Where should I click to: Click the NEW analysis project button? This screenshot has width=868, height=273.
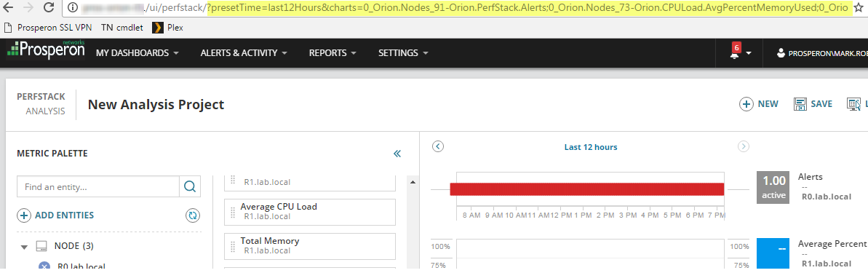click(x=758, y=104)
